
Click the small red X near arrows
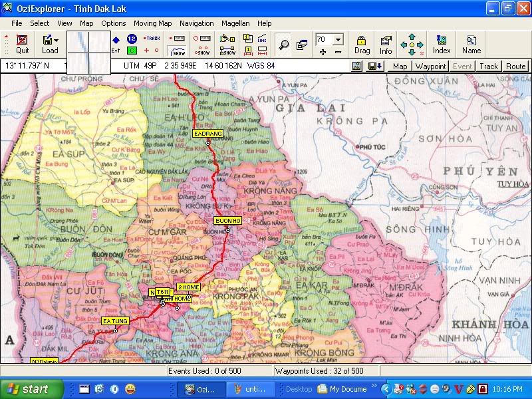pyautogui.click(x=422, y=54)
